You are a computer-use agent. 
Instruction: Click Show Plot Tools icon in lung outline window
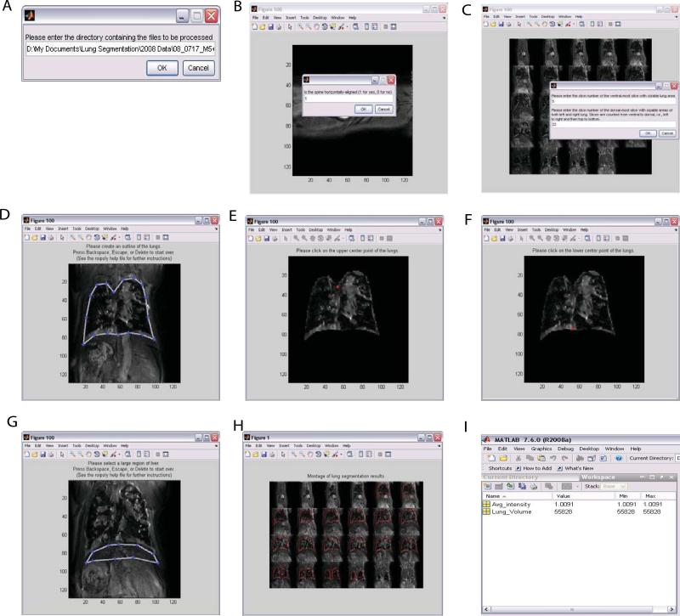[166, 238]
